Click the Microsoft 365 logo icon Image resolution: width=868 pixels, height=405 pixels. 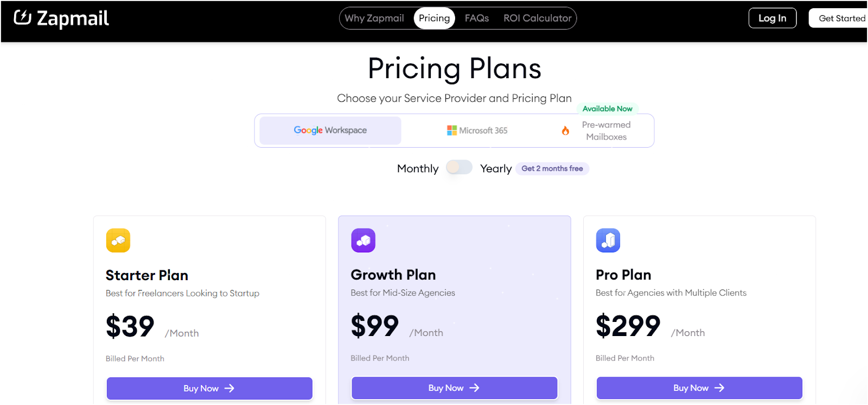[452, 130]
